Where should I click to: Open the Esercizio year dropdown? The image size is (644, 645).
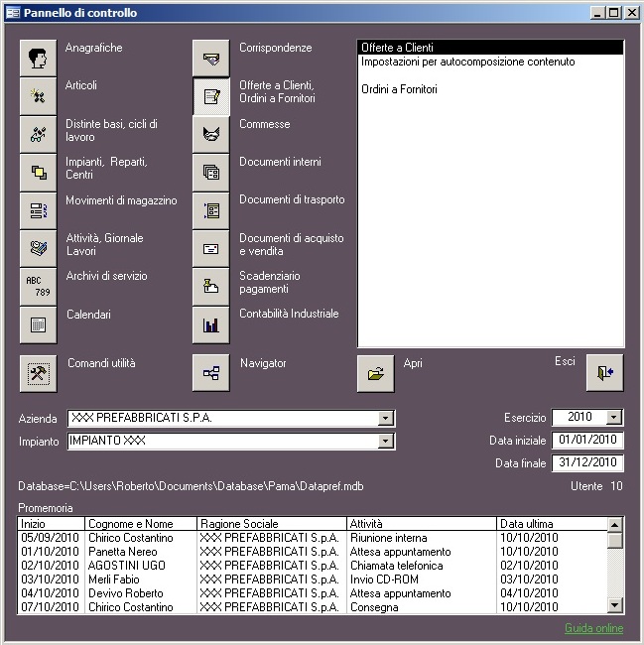point(613,418)
